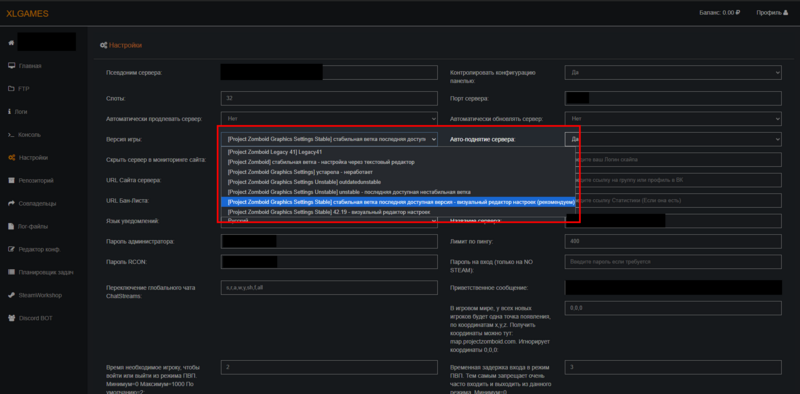This screenshot has width=800, height=394.
Task: Click the Лог-файлы file icon
Action: click(11, 226)
